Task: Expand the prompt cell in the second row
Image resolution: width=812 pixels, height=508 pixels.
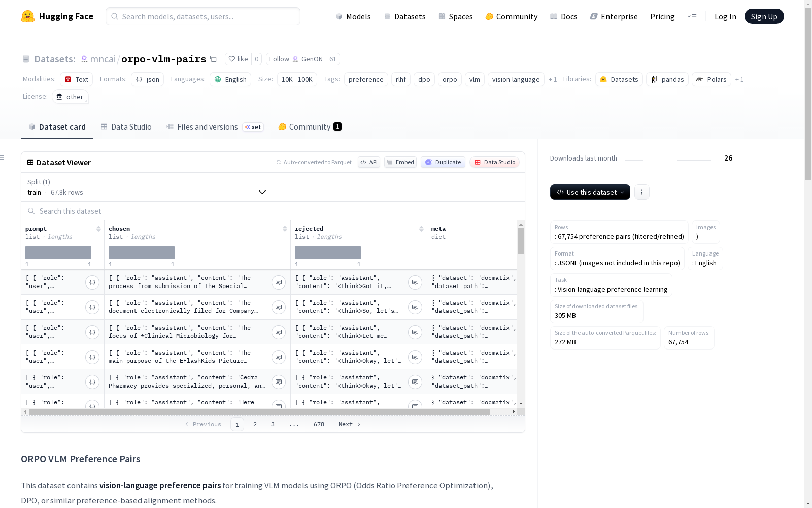Action: point(92,307)
